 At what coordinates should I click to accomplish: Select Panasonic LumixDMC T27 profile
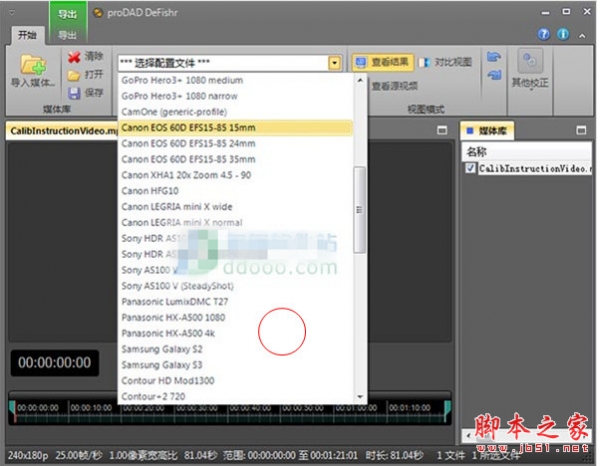(235, 301)
